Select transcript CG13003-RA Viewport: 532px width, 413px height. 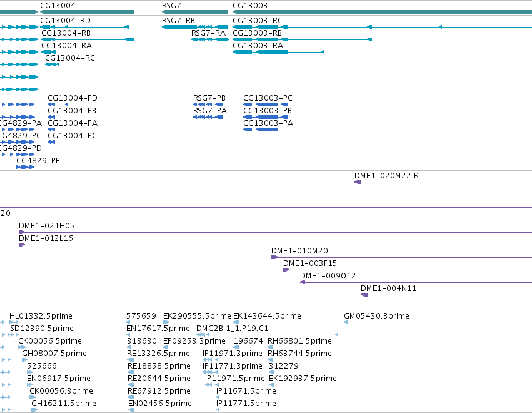(x=279, y=52)
